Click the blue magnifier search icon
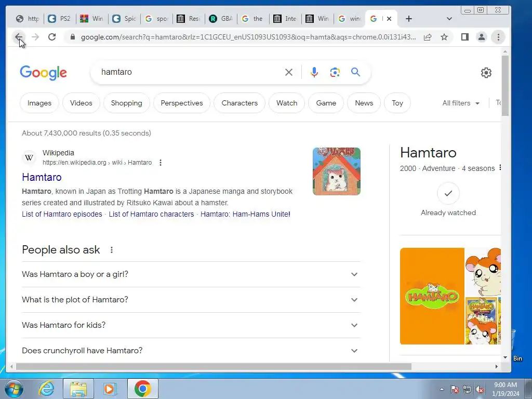Image resolution: width=532 pixels, height=399 pixels. coord(355,72)
